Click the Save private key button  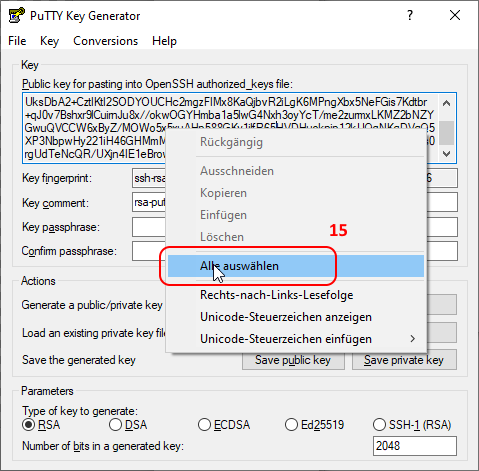(404, 360)
